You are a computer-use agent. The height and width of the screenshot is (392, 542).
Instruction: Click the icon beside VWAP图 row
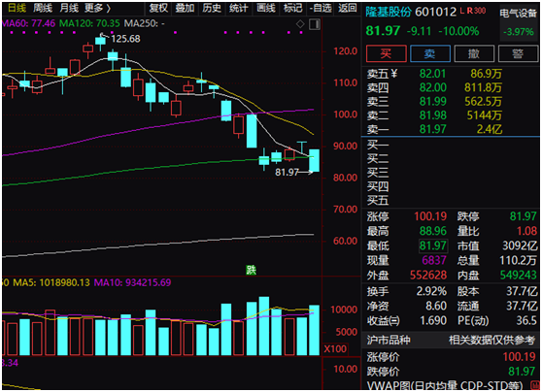pos(535,386)
